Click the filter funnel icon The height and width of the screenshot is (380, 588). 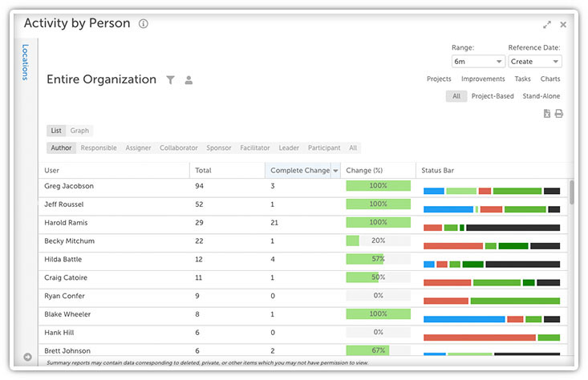170,80
